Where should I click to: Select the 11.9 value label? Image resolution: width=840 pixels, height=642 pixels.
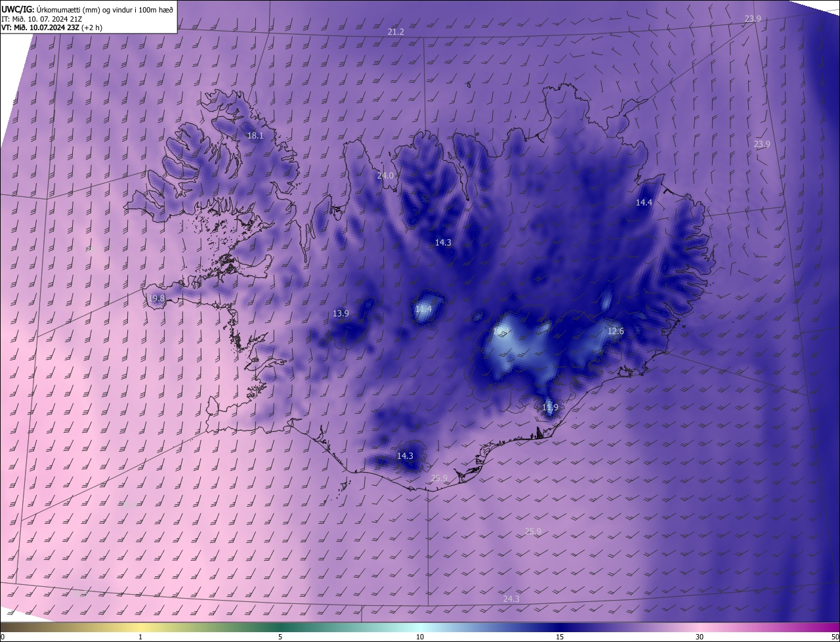(550, 408)
